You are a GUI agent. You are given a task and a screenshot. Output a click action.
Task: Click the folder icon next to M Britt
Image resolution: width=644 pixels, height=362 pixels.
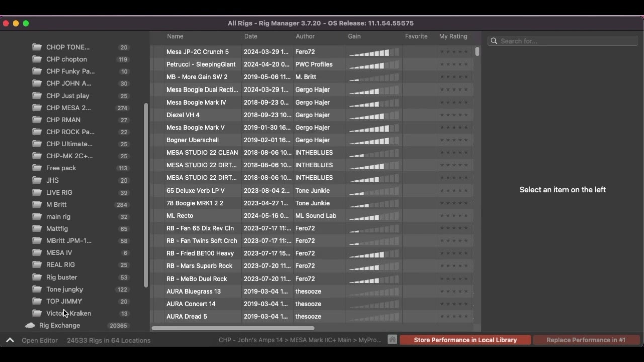point(37,204)
